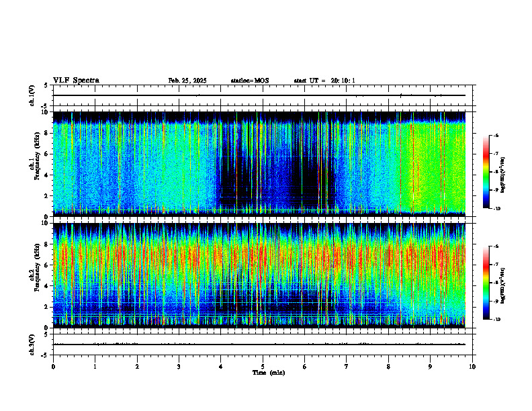Viewport: 532px width, 411px height.
Task: Click time axis tick label "7"
Action: point(347,367)
